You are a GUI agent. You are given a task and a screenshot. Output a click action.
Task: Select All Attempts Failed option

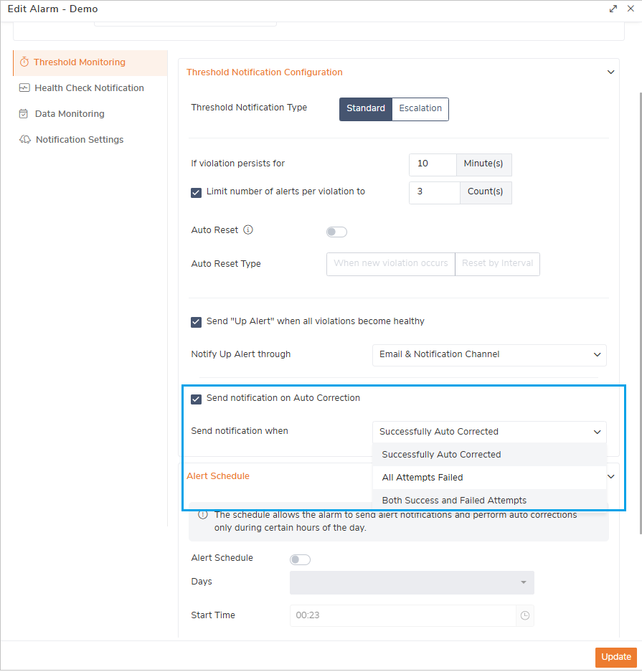423,478
